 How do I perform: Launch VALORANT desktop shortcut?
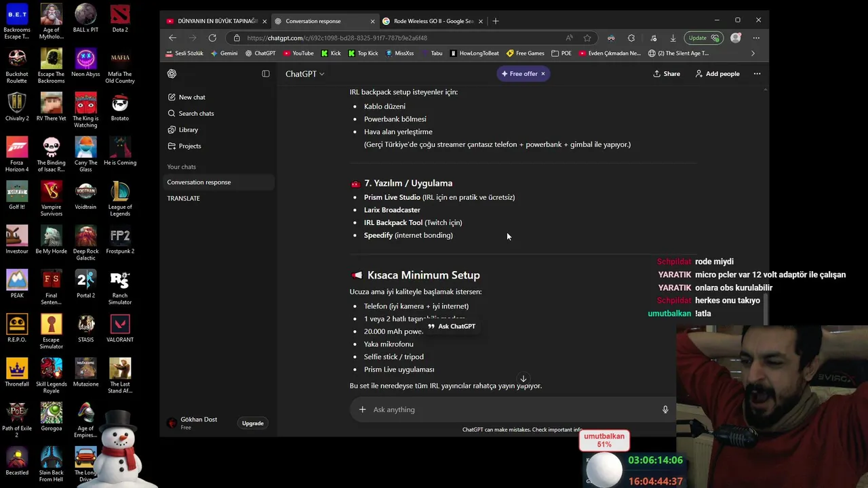[x=120, y=328]
